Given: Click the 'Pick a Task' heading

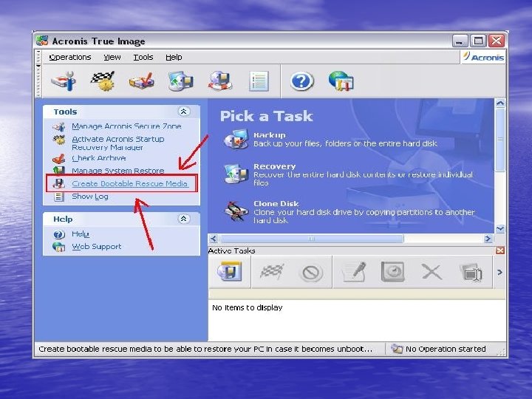Looking at the screenshot, I should tap(266, 116).
